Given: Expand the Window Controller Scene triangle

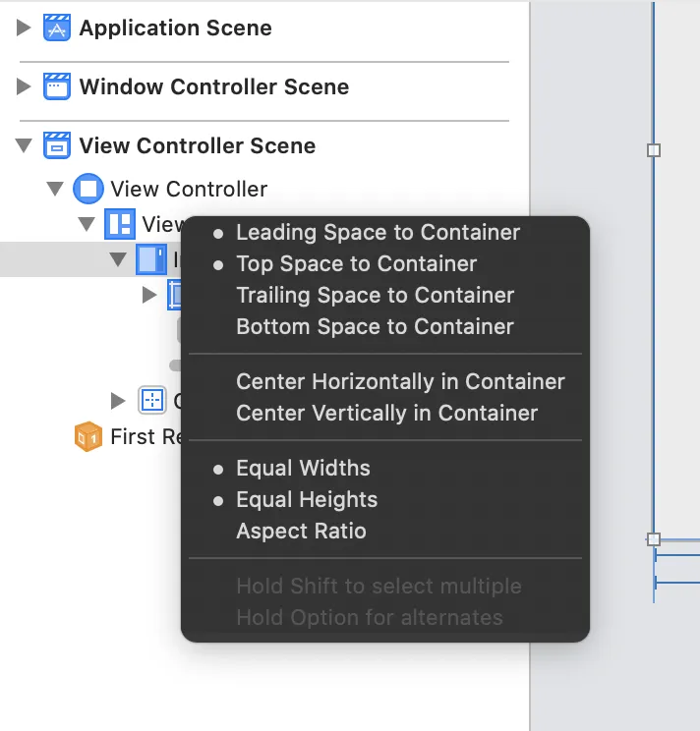Looking at the screenshot, I should [x=24, y=86].
